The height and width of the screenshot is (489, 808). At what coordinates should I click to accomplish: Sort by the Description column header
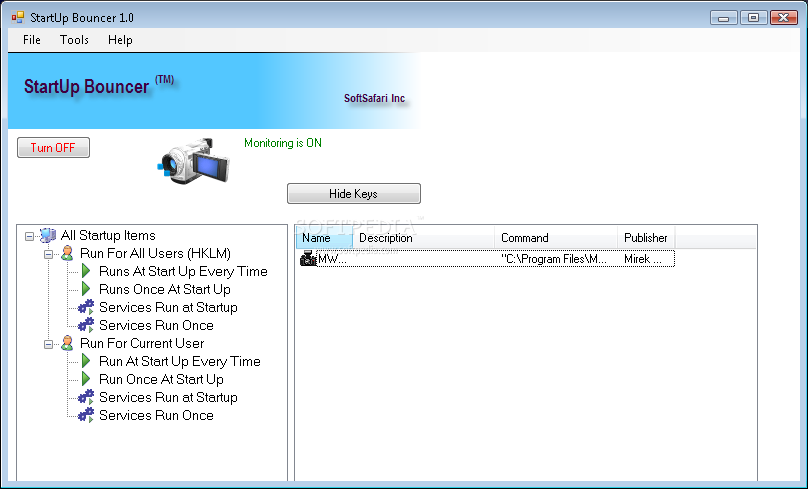click(424, 238)
